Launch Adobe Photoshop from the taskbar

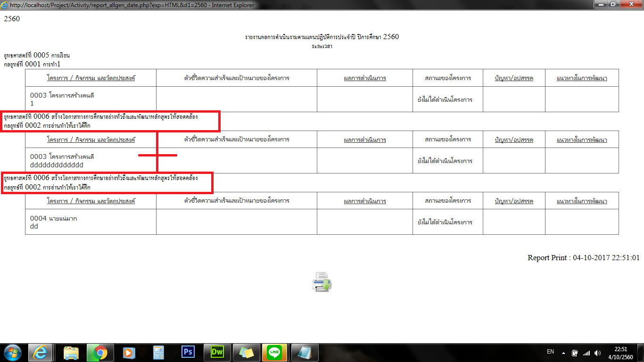[188, 352]
